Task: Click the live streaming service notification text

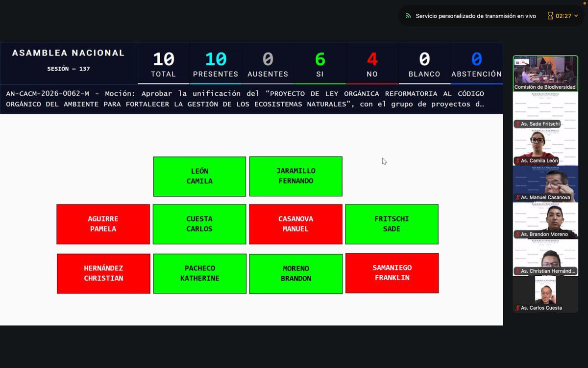Action: (x=476, y=16)
